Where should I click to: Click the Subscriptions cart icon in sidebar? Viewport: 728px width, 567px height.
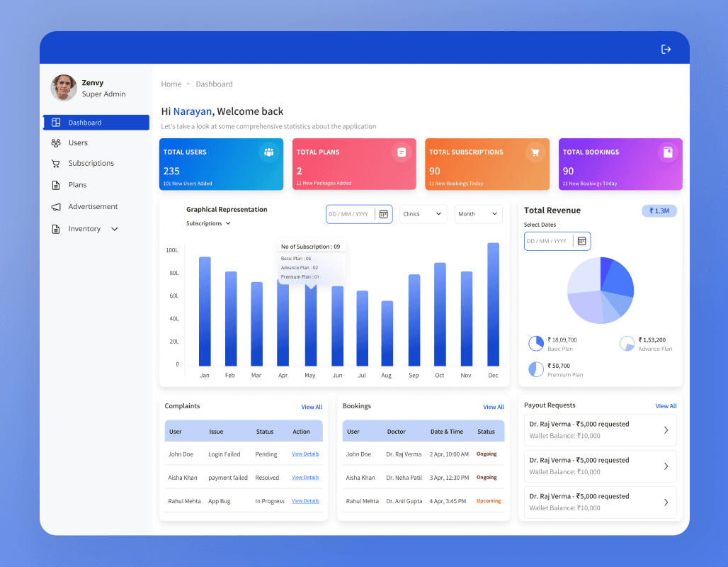click(x=56, y=164)
